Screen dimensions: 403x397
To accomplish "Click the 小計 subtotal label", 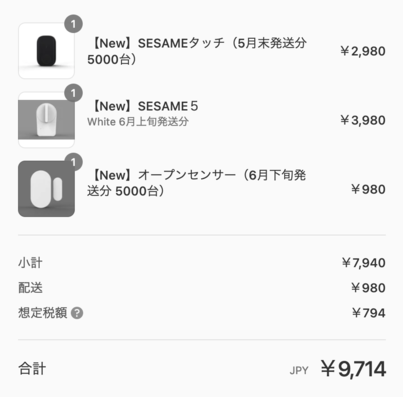I will click(x=30, y=263).
